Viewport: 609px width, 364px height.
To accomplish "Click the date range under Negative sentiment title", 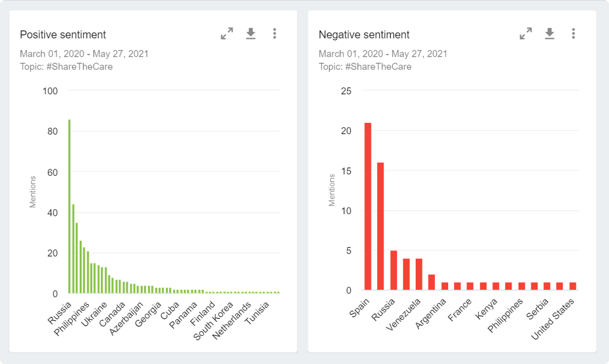I will point(383,54).
